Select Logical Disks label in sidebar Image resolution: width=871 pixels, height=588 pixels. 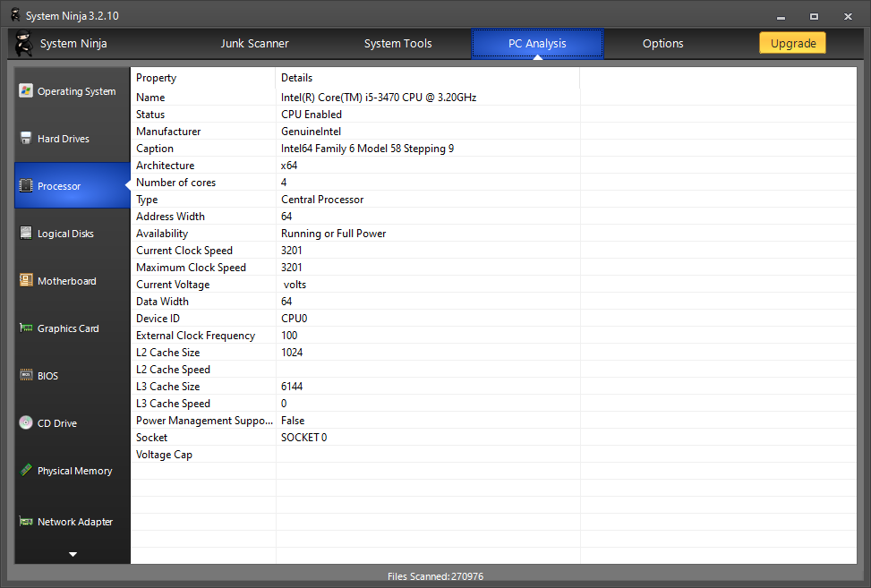[x=65, y=234]
